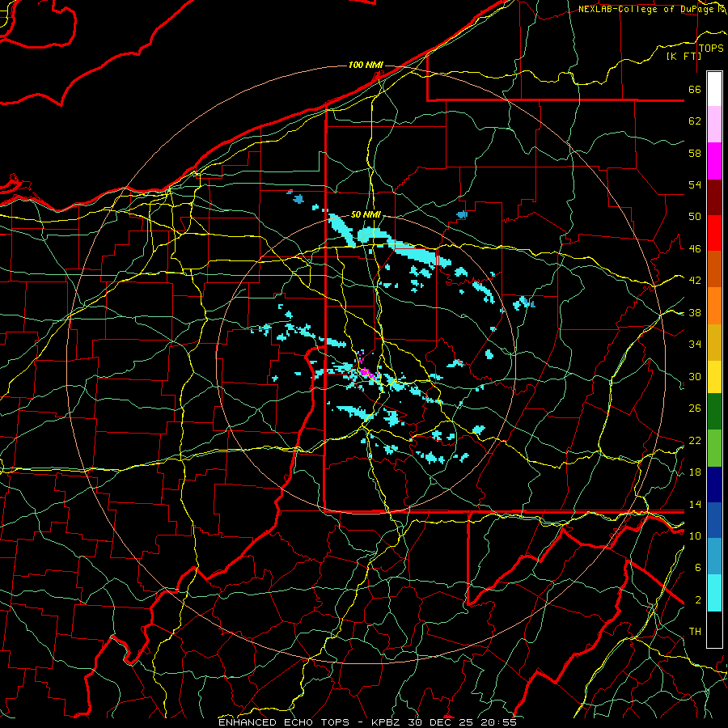This screenshot has height=728, width=728.
Task: Click the 100 NMI range ring label
Action: click(366, 65)
